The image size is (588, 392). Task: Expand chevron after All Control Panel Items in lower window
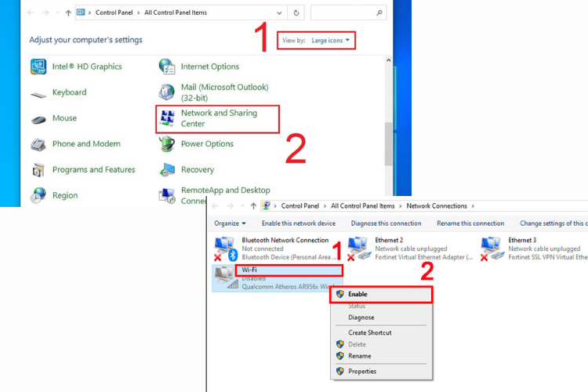coord(401,206)
